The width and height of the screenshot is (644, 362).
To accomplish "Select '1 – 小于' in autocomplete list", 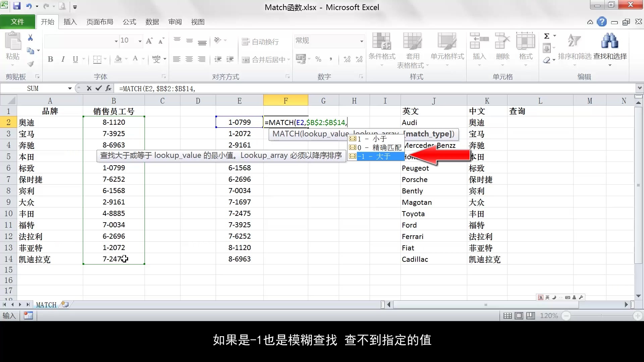I will [x=376, y=139].
